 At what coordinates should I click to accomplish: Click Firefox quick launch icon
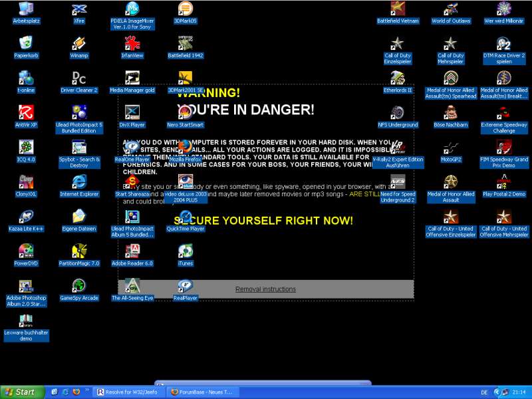pyautogui.click(x=76, y=392)
